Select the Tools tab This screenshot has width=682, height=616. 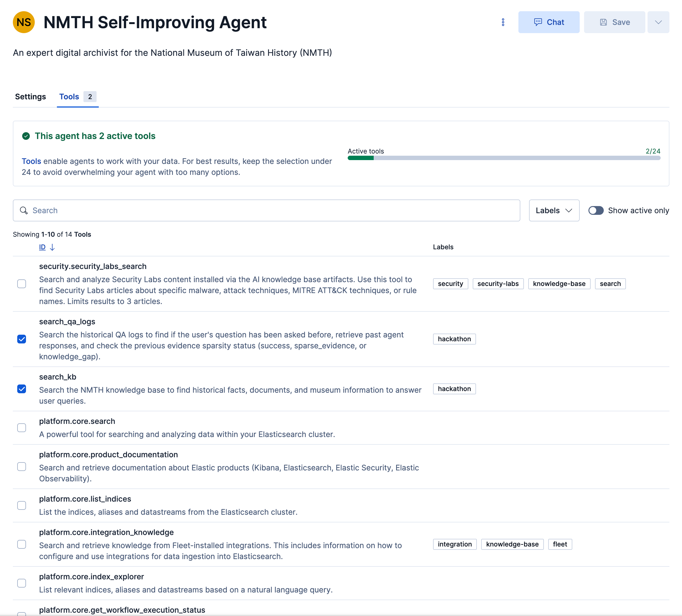point(69,97)
